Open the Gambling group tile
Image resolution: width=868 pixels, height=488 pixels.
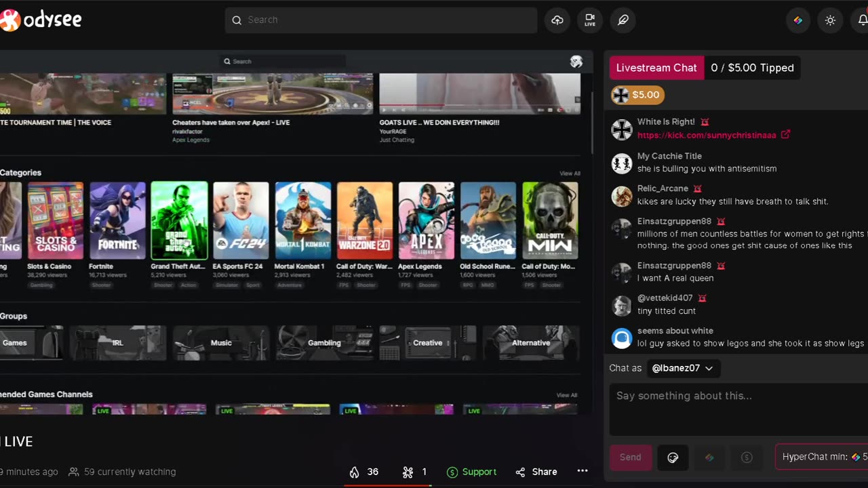[325, 343]
